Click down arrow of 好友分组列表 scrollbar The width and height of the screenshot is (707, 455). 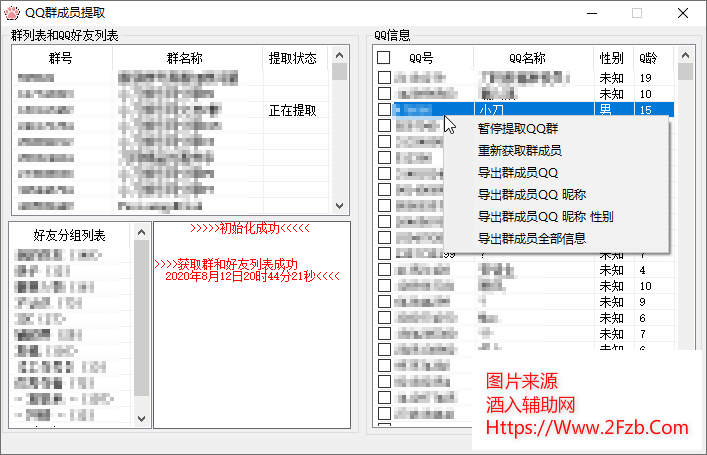pos(141,418)
